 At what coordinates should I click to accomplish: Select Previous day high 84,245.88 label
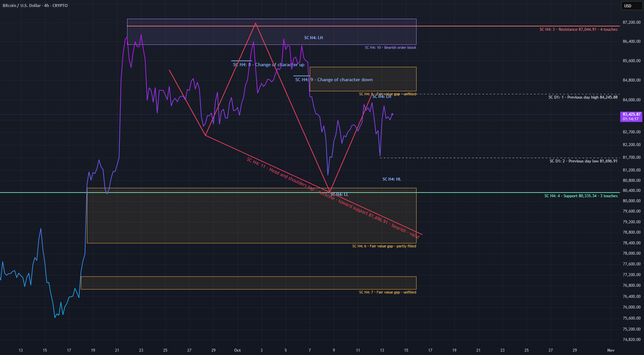pyautogui.click(x=583, y=97)
